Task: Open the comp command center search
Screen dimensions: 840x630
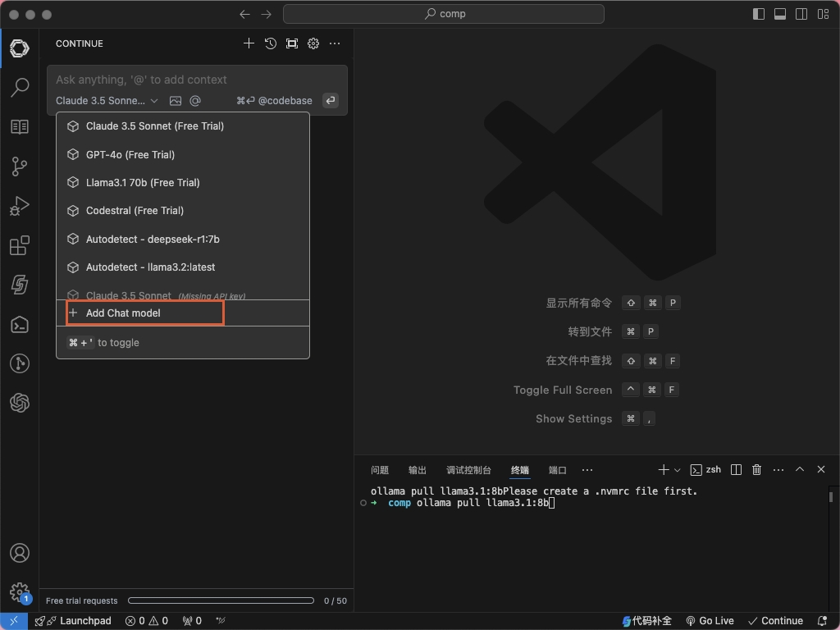Action: (x=444, y=14)
